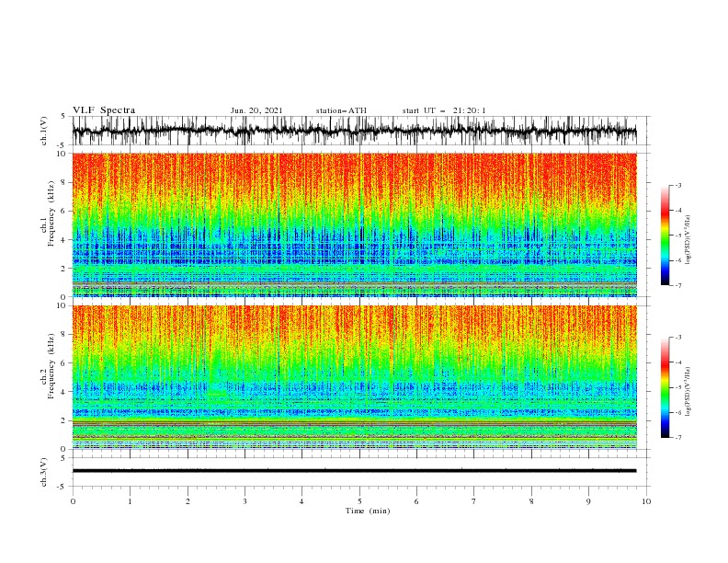Click the ch.1 spectrogram "4" kHz tick label
This screenshot has width=728, height=563.
pyautogui.click(x=63, y=240)
